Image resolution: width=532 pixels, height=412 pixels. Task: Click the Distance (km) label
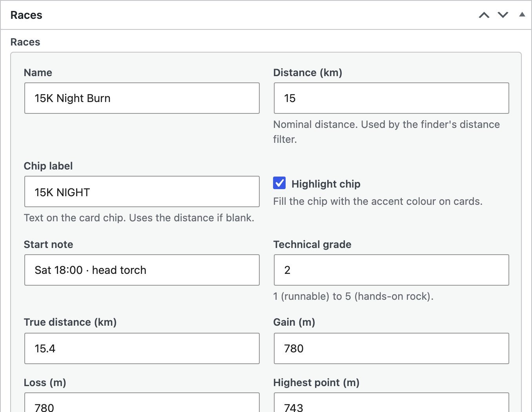tap(308, 73)
